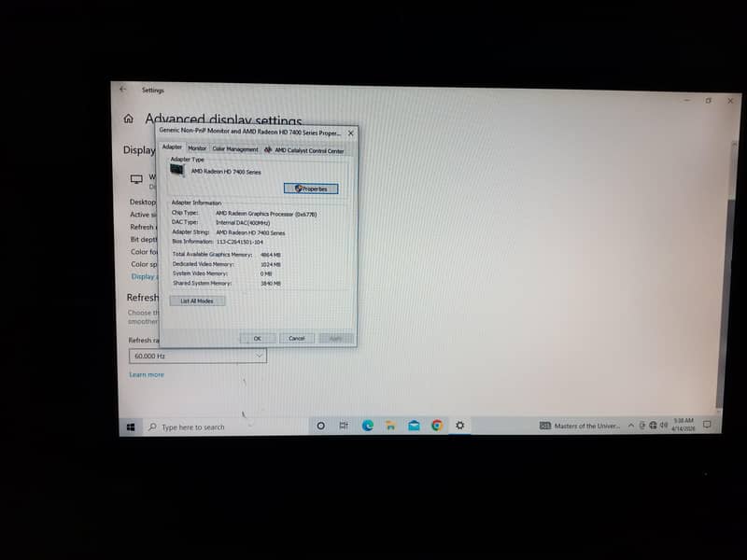
Task: Select the Adapter tab
Action: (172, 147)
